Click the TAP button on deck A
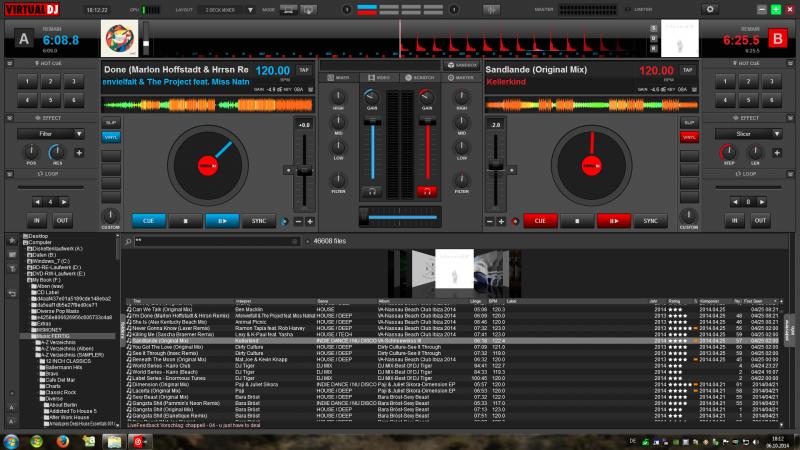This screenshot has height=450, width=800. 303,70
